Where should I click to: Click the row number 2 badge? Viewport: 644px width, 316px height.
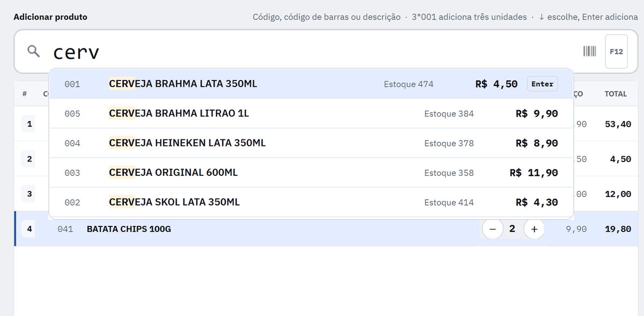tap(29, 159)
